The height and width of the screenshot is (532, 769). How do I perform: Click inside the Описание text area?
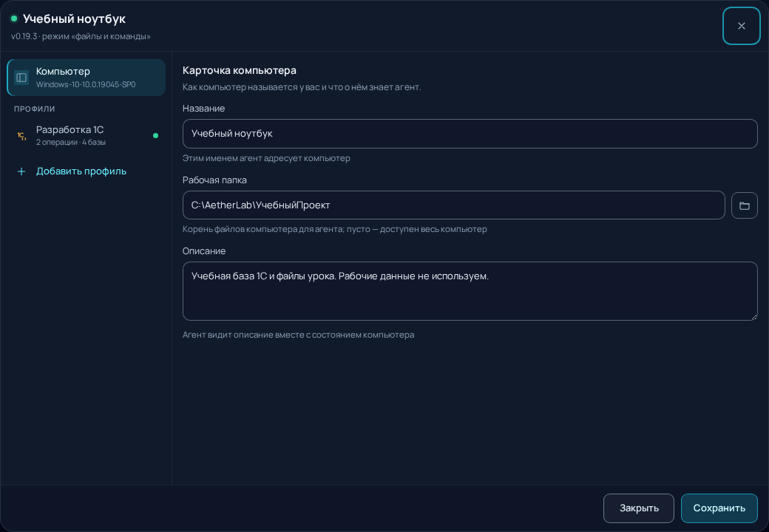(x=470, y=291)
